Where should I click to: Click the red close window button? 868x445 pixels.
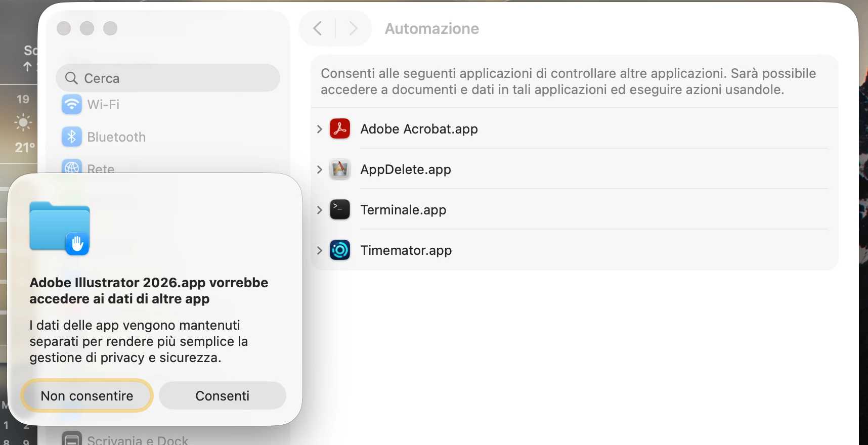64,28
